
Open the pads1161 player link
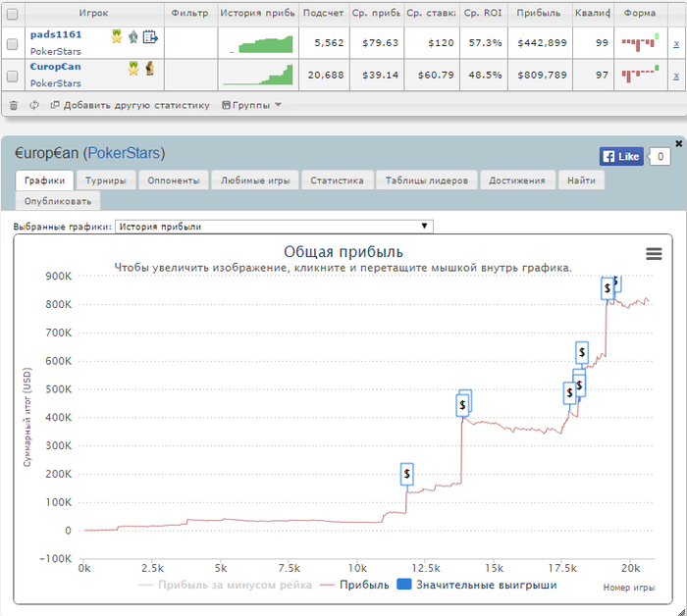click(56, 34)
